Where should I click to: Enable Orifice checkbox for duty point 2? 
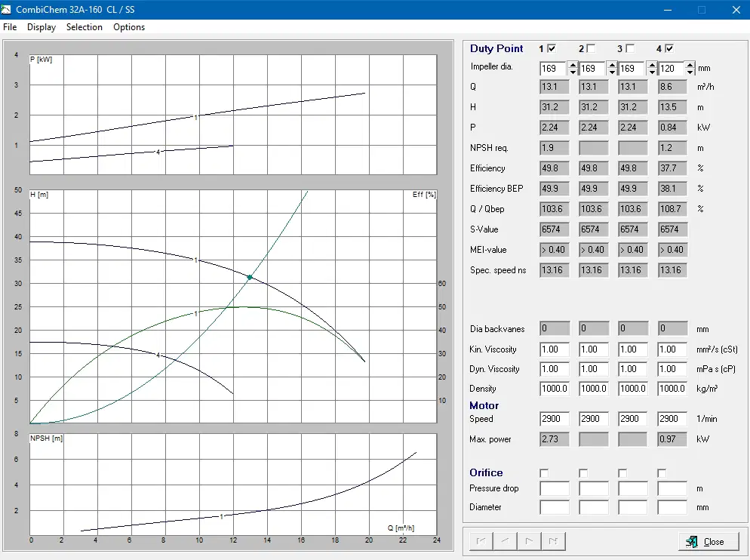pyautogui.click(x=583, y=473)
